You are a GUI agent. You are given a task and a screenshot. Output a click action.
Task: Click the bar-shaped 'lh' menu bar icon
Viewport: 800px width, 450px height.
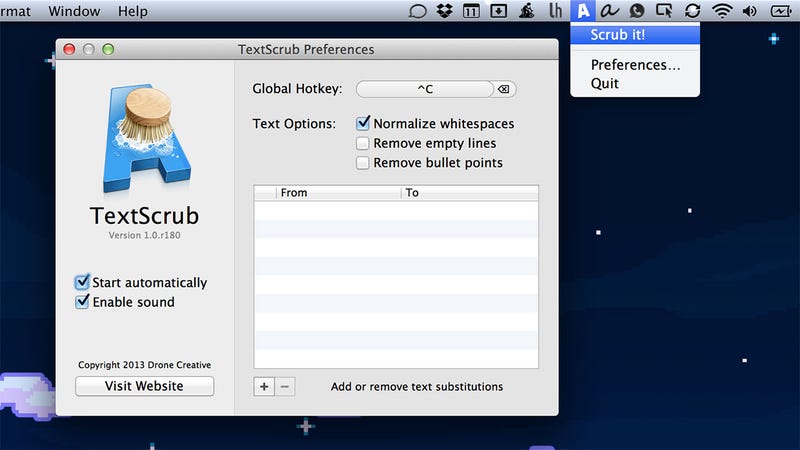point(556,11)
